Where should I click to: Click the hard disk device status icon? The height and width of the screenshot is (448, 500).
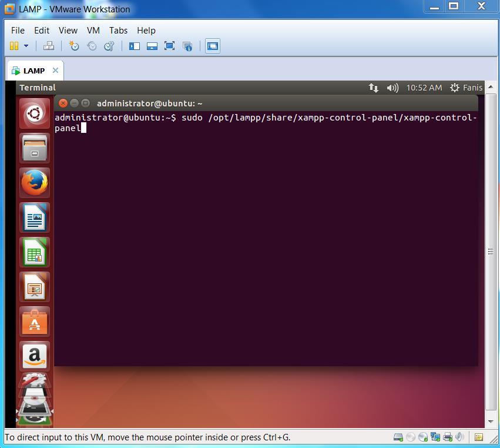click(x=398, y=437)
